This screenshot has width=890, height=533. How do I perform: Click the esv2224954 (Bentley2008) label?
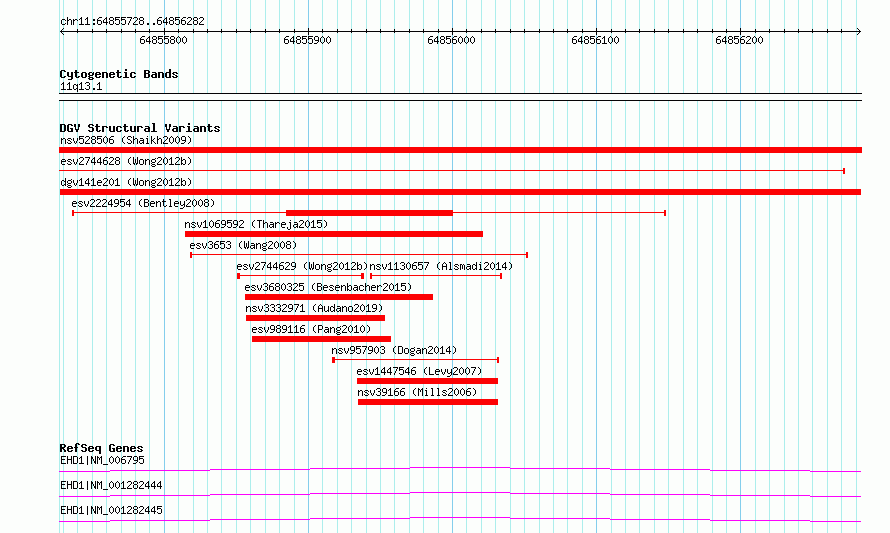[143, 203]
